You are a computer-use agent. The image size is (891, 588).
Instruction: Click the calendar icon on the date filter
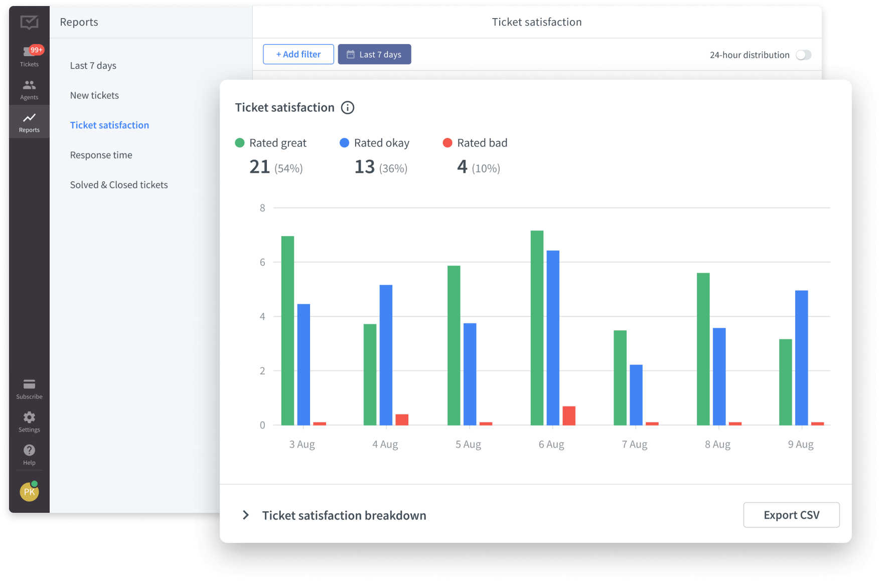[x=351, y=54]
